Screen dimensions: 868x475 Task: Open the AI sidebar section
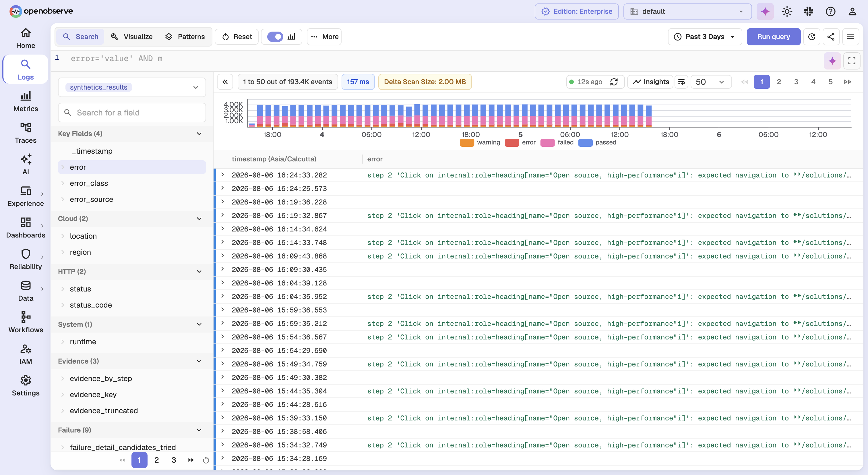coord(26,165)
